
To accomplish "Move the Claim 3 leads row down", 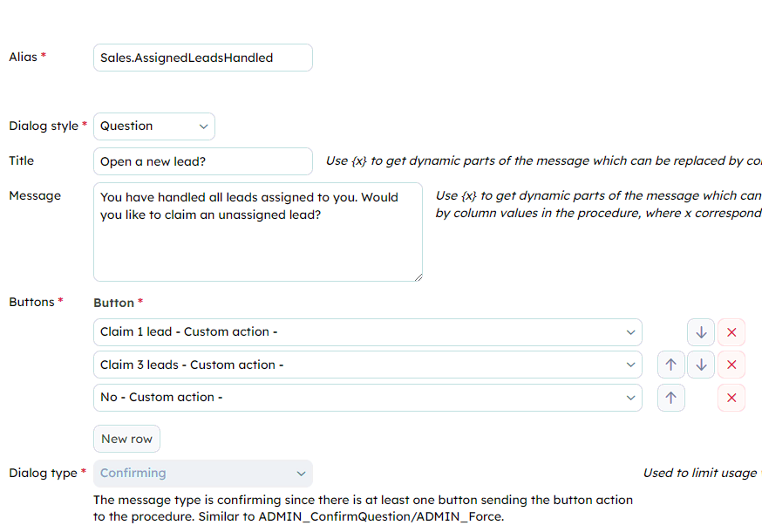I will (x=701, y=365).
